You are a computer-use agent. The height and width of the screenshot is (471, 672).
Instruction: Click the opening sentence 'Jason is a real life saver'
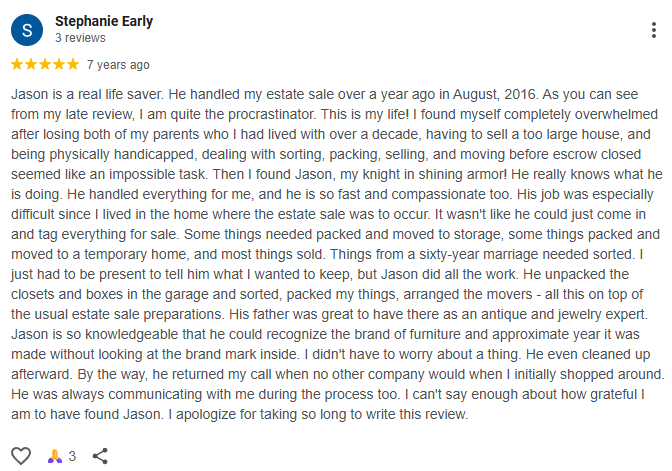point(87,94)
